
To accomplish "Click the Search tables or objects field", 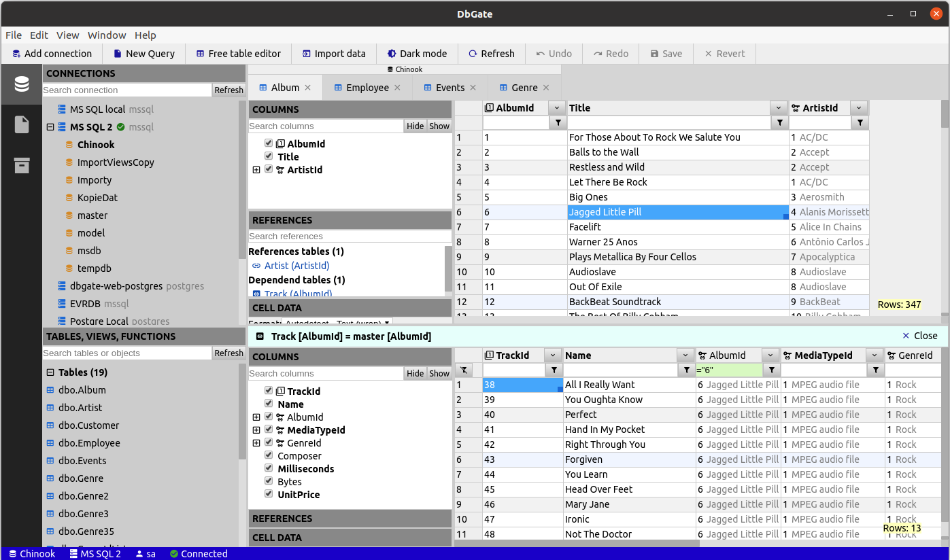I will pyautogui.click(x=127, y=353).
